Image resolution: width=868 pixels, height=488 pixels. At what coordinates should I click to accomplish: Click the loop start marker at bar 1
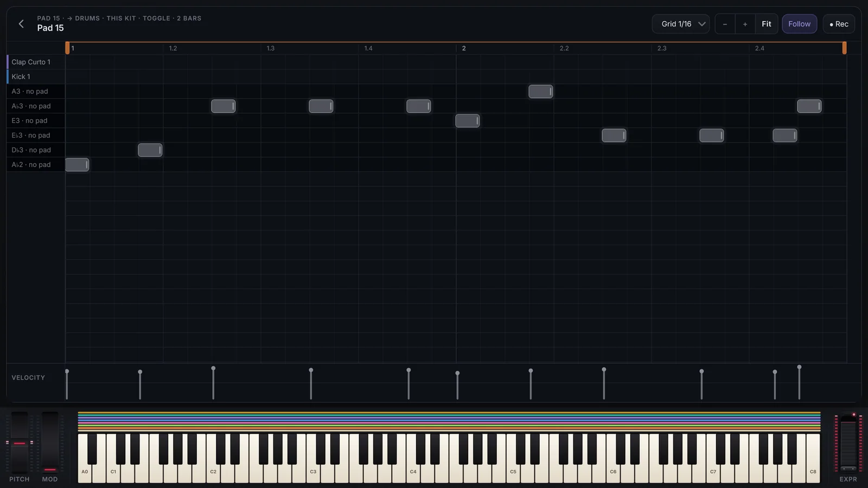(x=67, y=48)
